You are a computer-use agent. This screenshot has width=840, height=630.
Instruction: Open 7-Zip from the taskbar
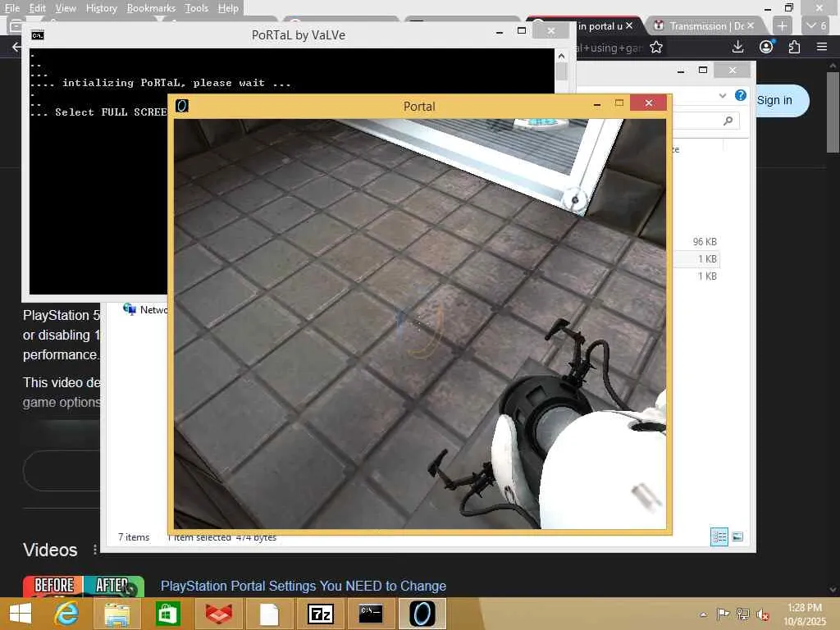coord(321,614)
